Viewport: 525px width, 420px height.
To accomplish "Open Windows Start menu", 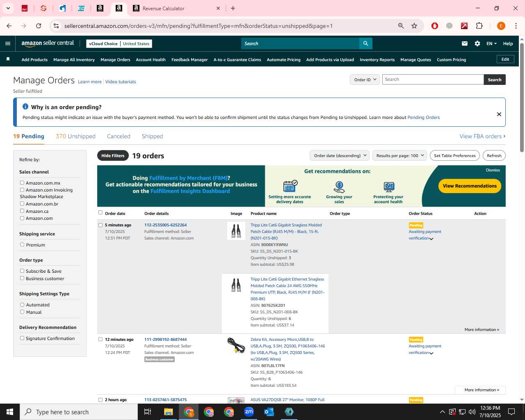I will point(10,412).
